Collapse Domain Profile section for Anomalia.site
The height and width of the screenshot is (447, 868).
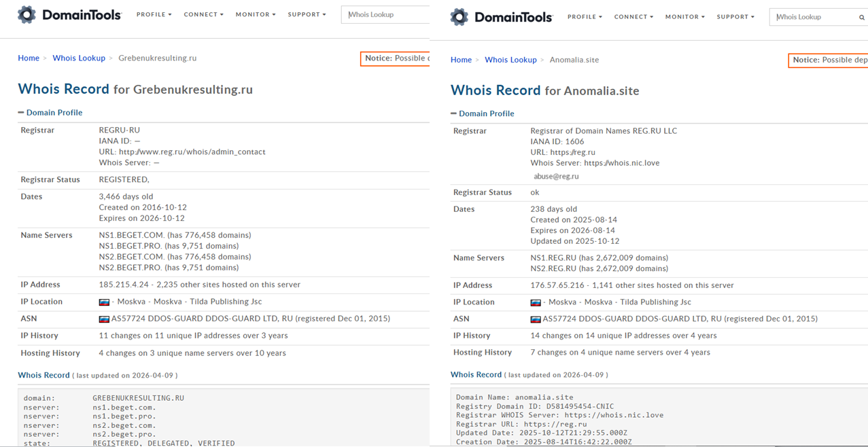(483, 113)
